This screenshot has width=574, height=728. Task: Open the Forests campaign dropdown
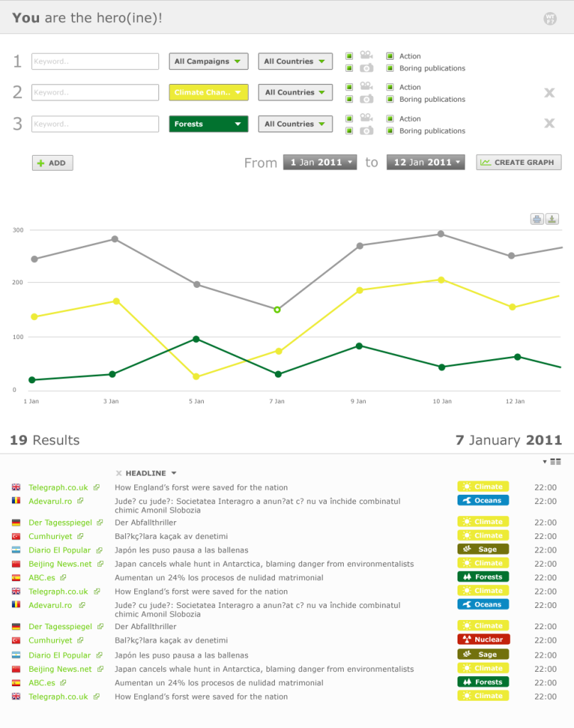point(208,124)
